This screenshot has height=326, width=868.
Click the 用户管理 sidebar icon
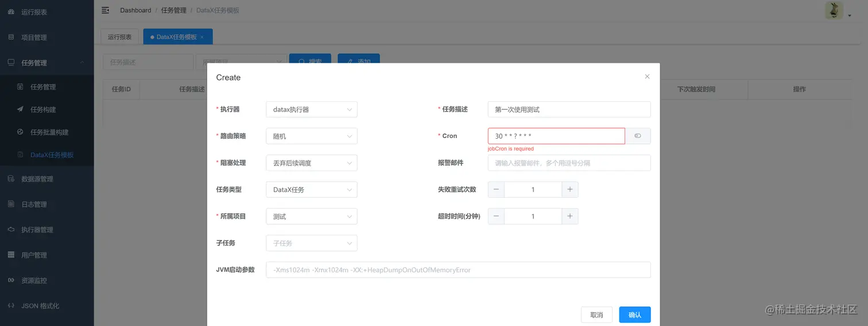pos(11,255)
